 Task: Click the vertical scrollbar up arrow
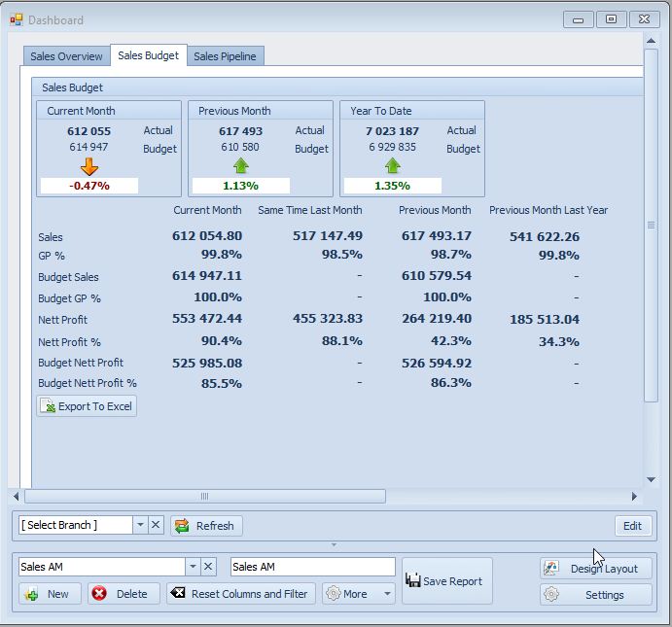click(651, 41)
